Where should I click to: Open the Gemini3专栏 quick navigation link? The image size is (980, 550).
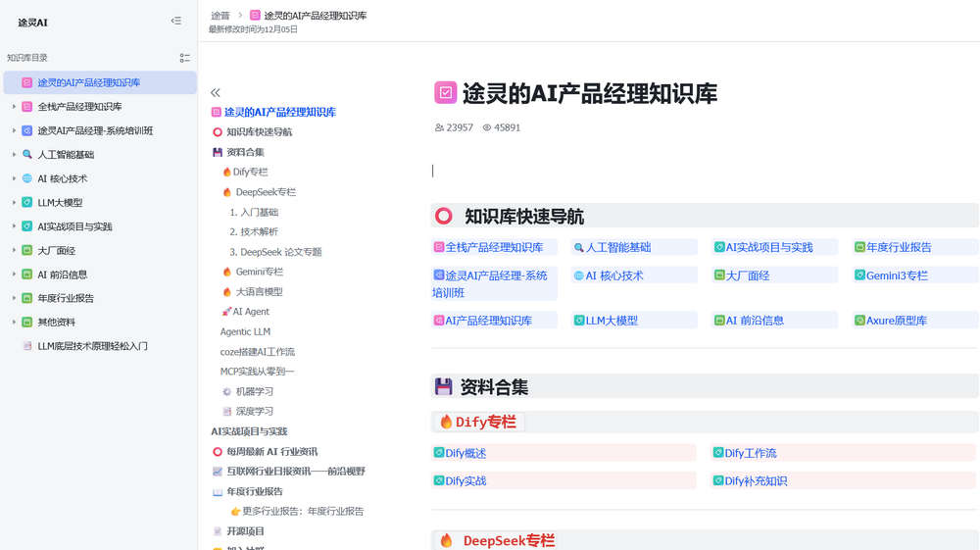(x=897, y=275)
